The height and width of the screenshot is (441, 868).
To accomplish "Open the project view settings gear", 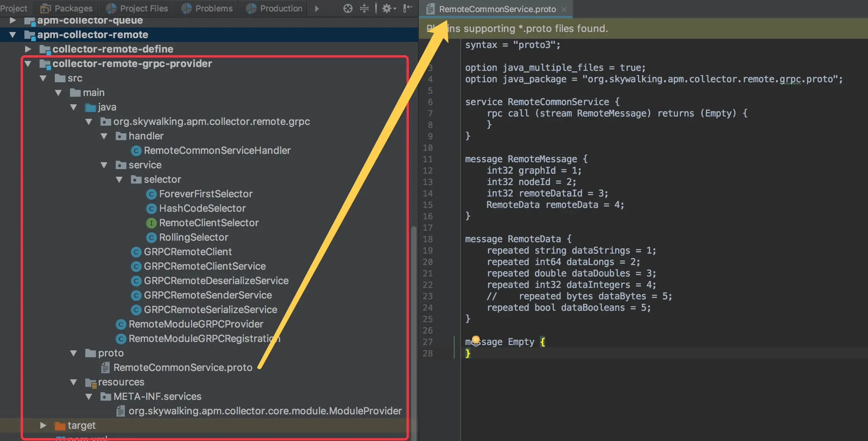I will 387,8.
